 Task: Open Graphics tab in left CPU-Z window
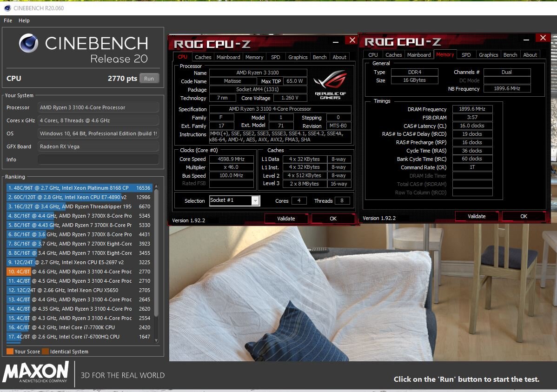pos(298,57)
